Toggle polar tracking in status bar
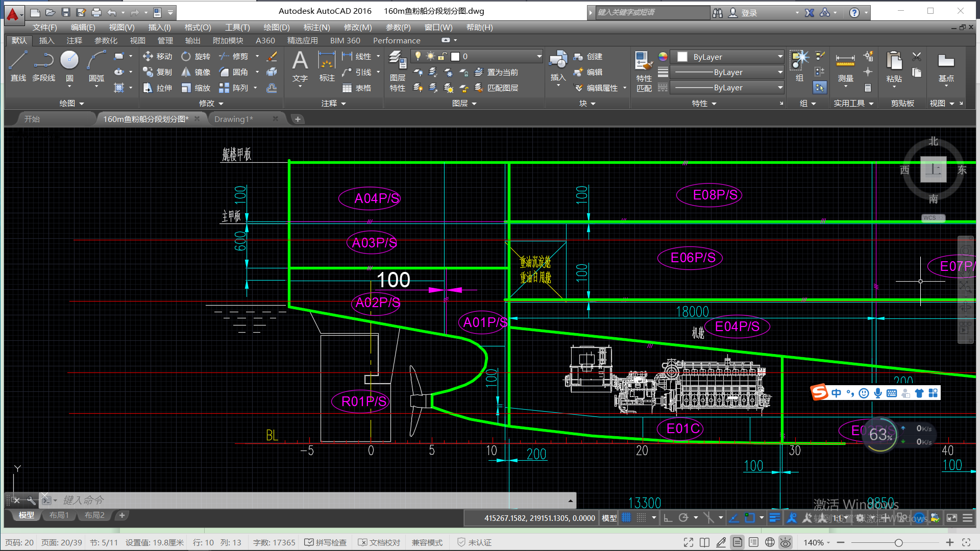 tap(683, 518)
